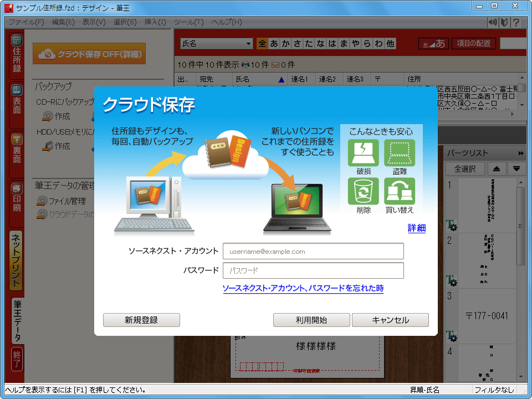This screenshot has height=399, width=532.
Task: Filter addresses by か row
Action: 286,43
